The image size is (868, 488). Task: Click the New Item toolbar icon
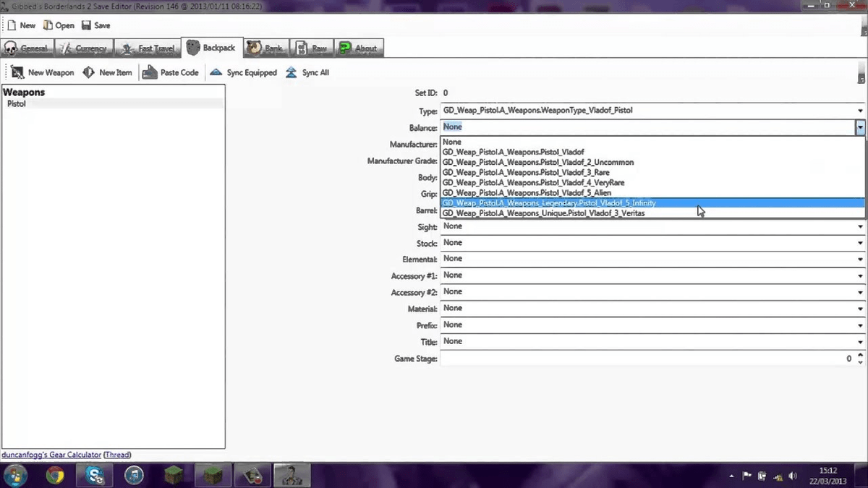click(x=89, y=72)
